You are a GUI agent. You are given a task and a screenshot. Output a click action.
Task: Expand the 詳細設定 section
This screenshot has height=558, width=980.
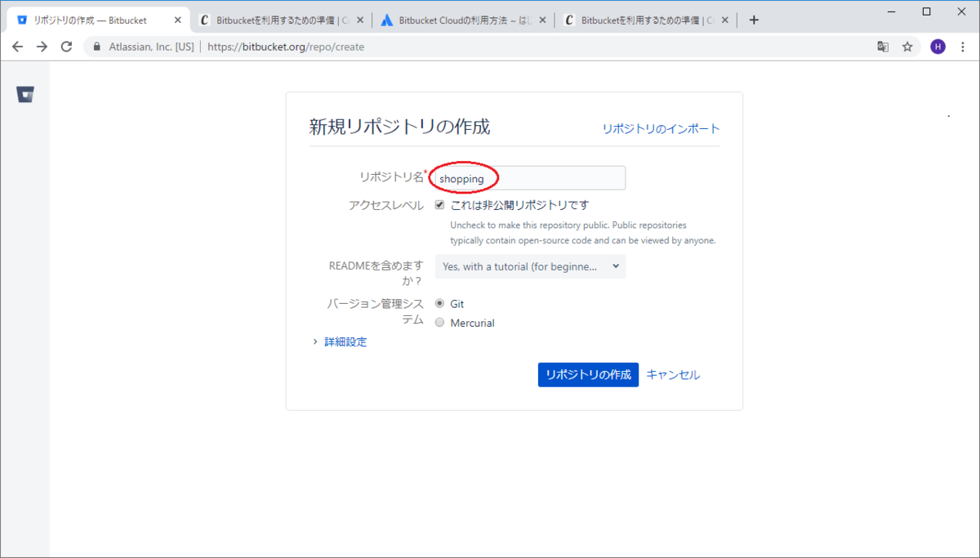click(x=345, y=341)
